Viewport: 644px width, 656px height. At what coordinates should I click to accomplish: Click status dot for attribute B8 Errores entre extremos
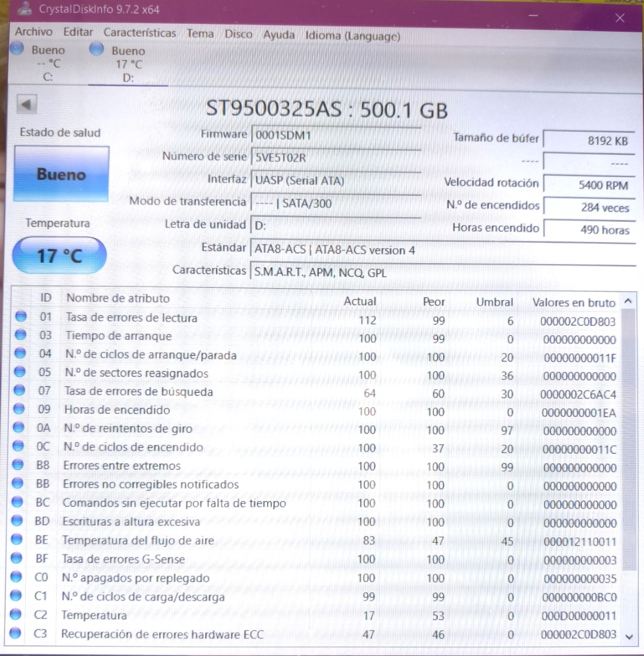click(x=17, y=465)
